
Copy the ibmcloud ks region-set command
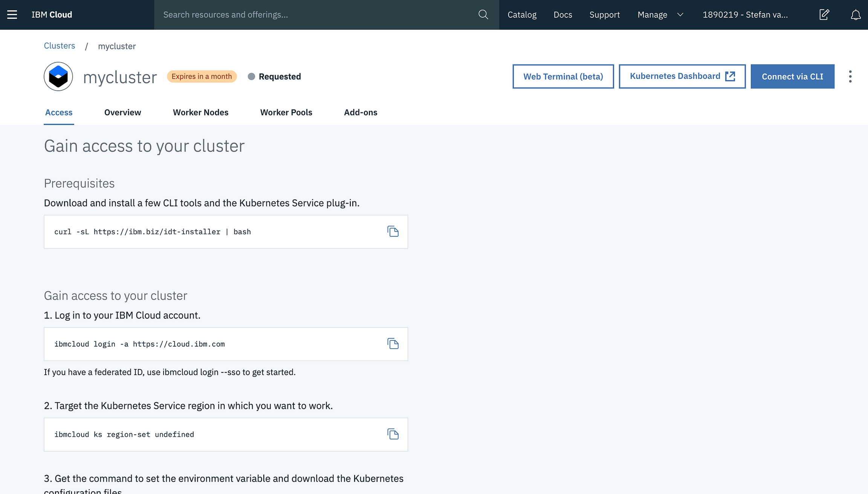[393, 434]
